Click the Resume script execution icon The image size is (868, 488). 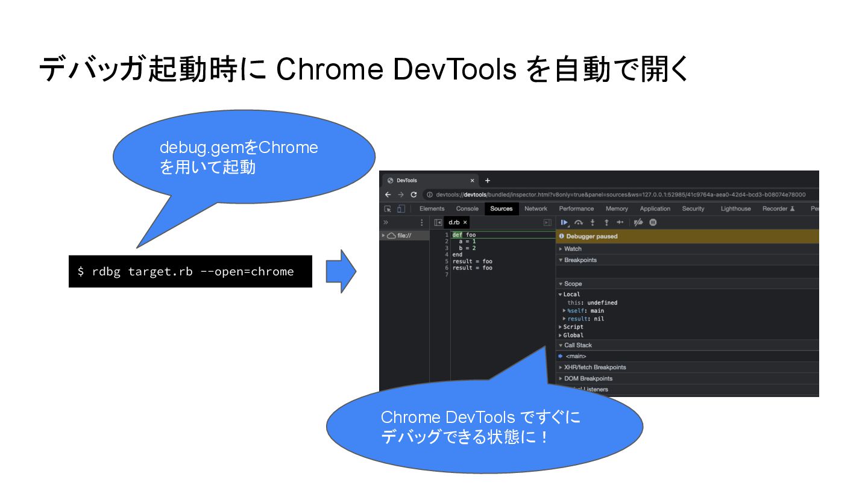[x=565, y=222]
